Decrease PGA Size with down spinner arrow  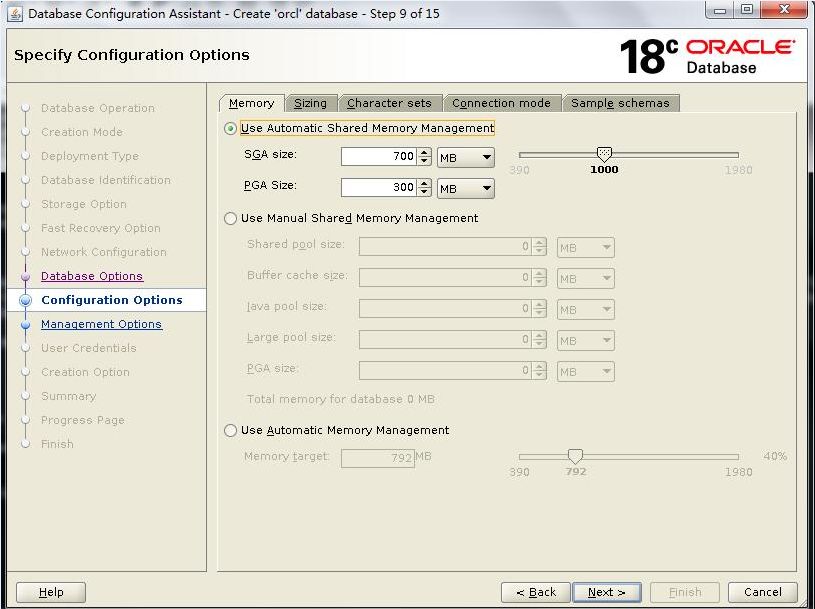coord(424,192)
